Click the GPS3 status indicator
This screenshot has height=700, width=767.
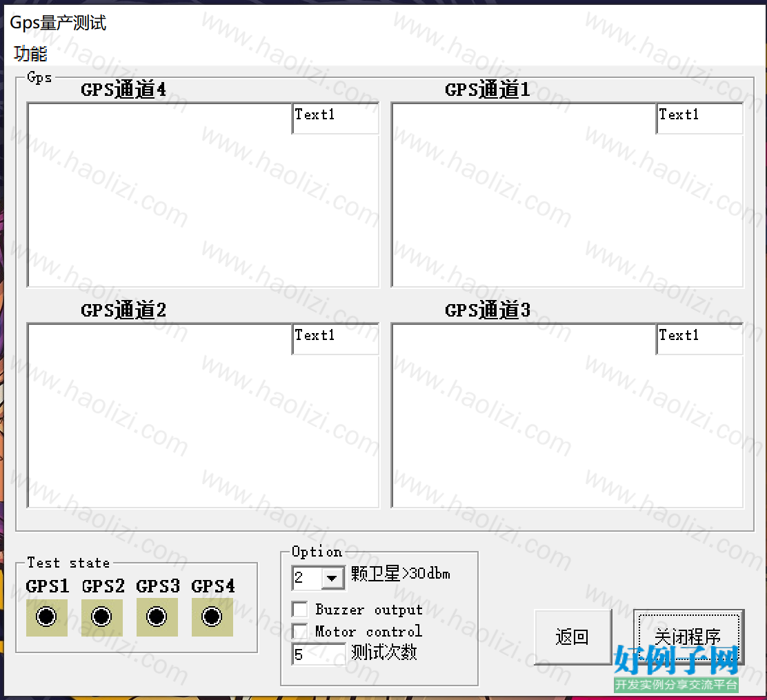[157, 617]
